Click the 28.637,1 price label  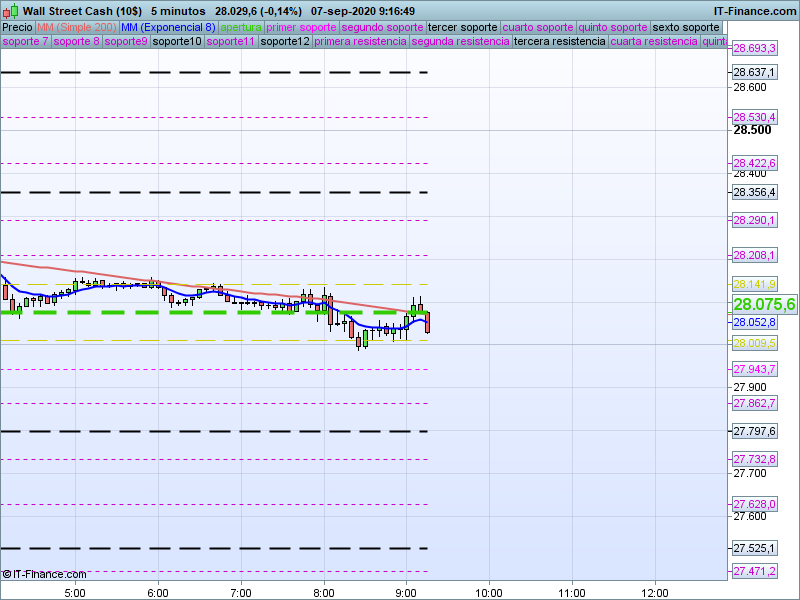tap(754, 72)
